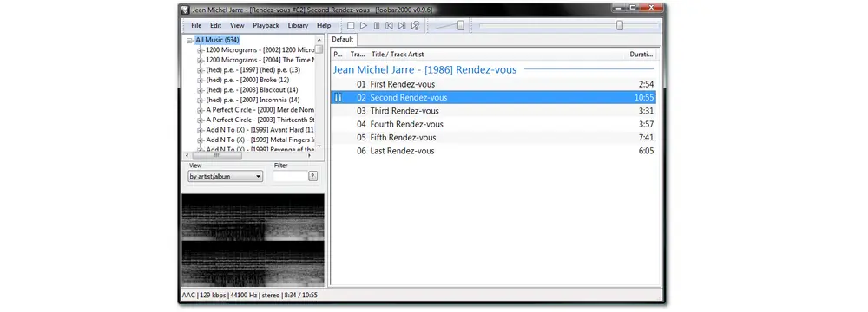Click the Play button in the toolbar
This screenshot has width=868, height=312.
pos(364,25)
